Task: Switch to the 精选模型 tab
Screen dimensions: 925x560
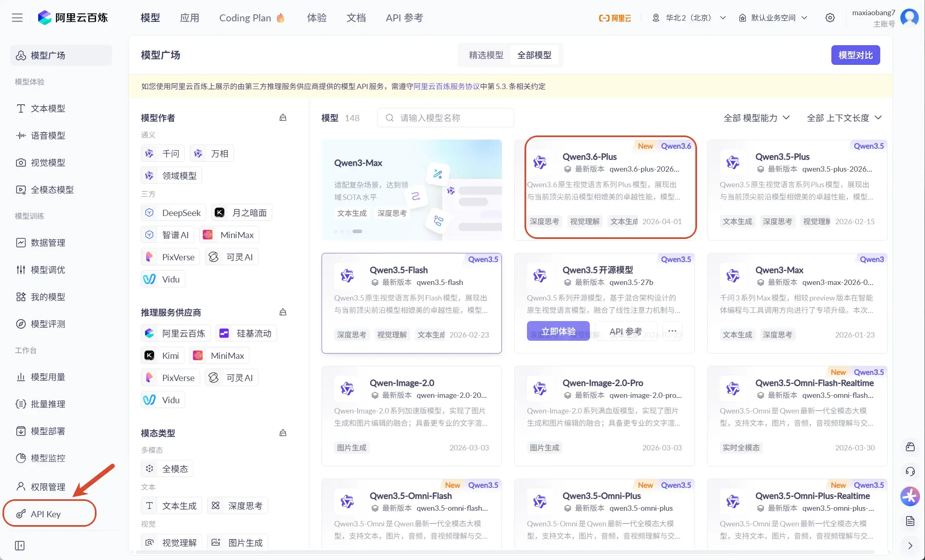Action: coord(486,55)
